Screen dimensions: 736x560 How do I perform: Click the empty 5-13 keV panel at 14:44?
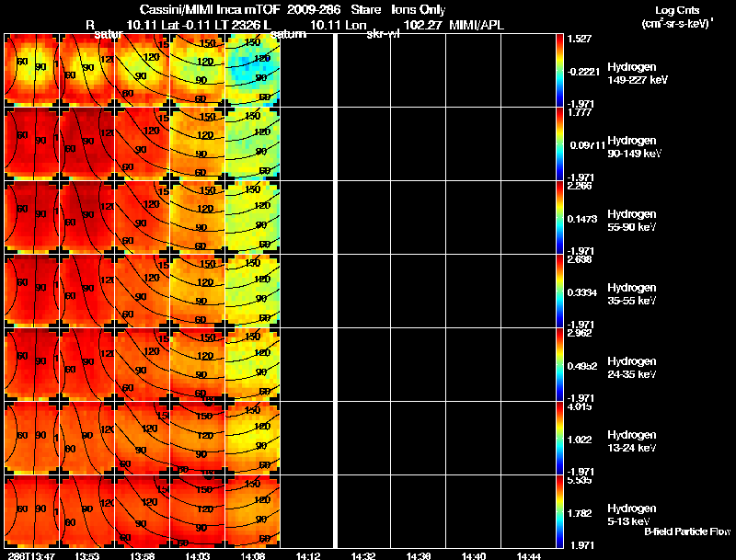528,511
